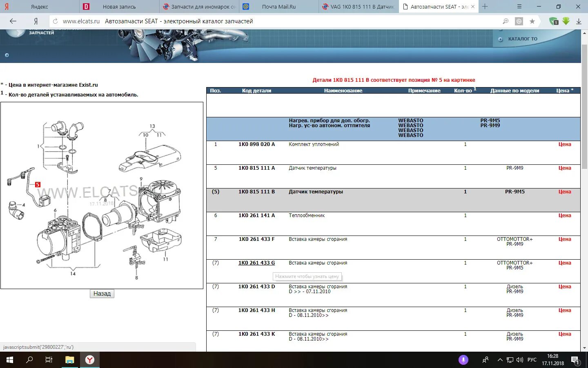
Task: Open part code 1K0 261 433 D
Action: (256, 287)
